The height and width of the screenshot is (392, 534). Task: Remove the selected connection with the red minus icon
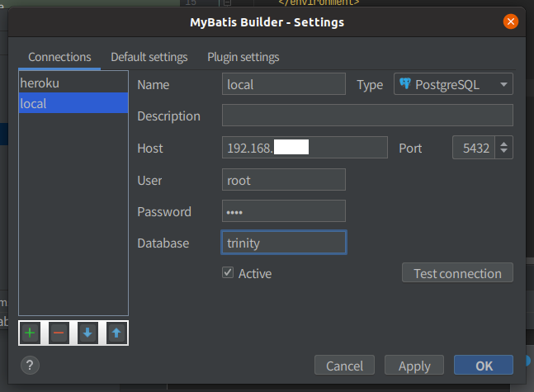[x=59, y=333]
